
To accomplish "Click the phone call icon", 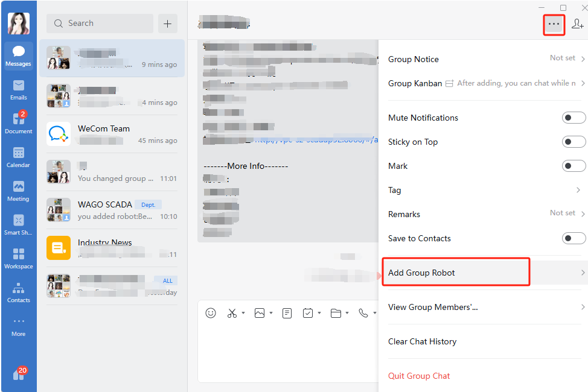I will coord(363,313).
